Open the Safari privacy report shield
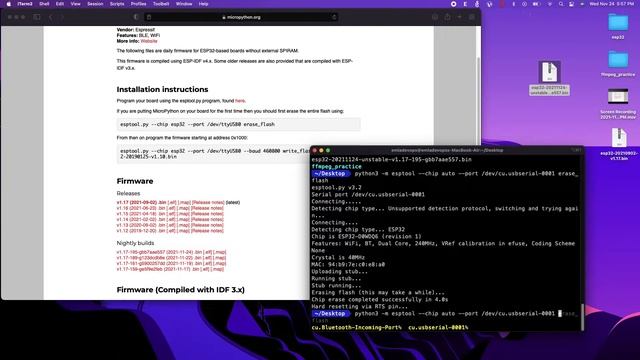The height and width of the screenshot is (360, 640). 136,17
